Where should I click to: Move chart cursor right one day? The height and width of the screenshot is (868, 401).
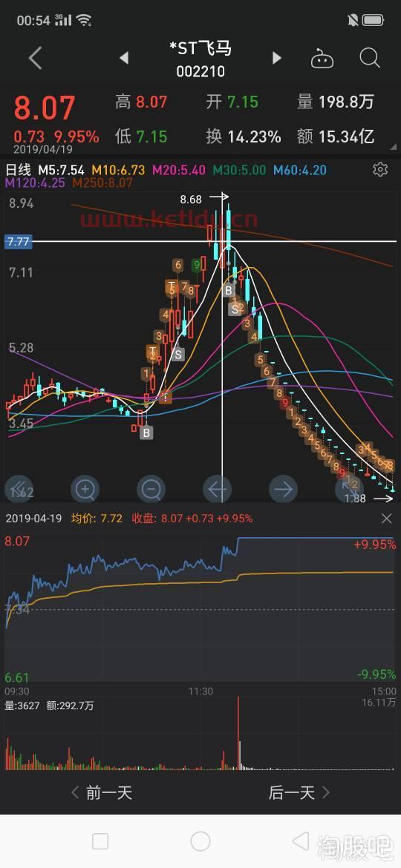283,490
